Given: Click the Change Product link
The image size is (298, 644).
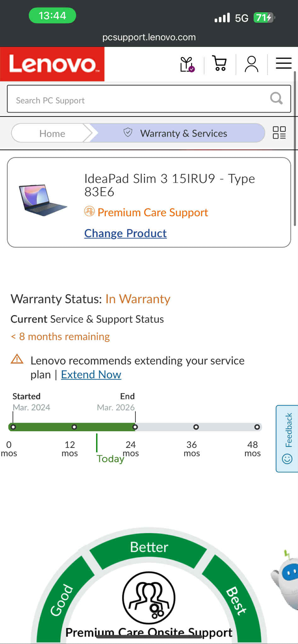Looking at the screenshot, I should pos(125,233).
